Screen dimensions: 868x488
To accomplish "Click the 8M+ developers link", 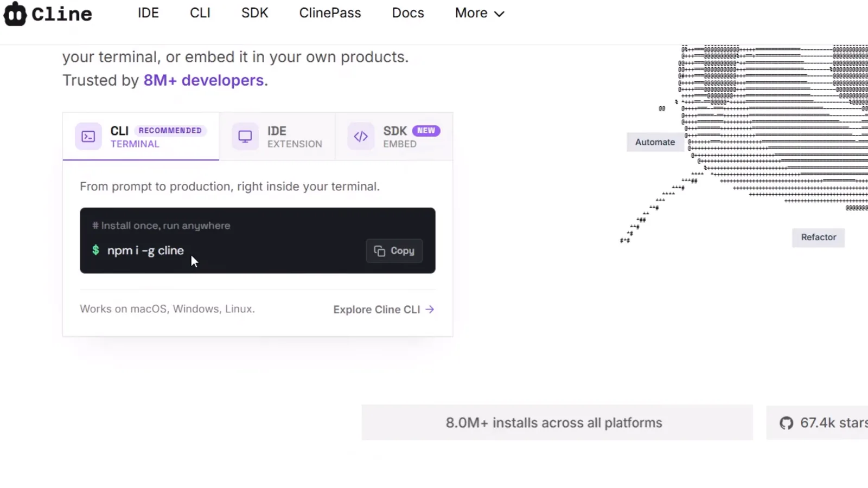I will 203,80.
